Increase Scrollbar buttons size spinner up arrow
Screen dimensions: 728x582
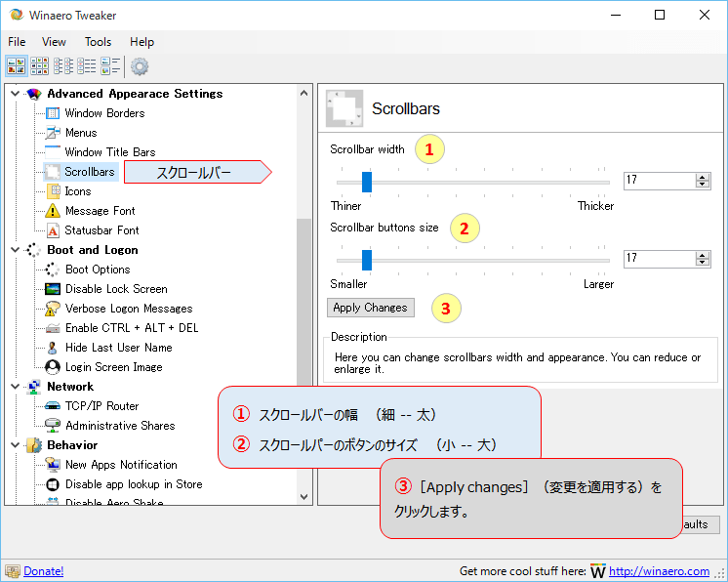[703, 255]
